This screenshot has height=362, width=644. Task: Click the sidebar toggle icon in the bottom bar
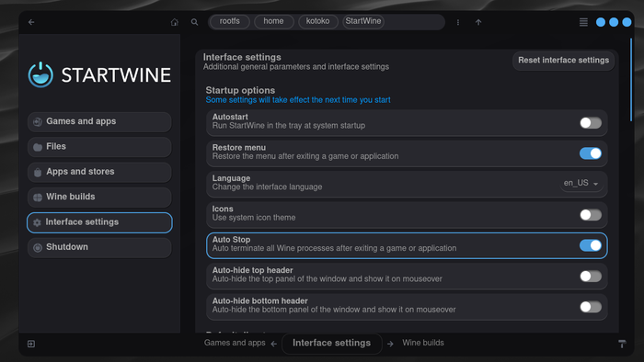(31, 344)
